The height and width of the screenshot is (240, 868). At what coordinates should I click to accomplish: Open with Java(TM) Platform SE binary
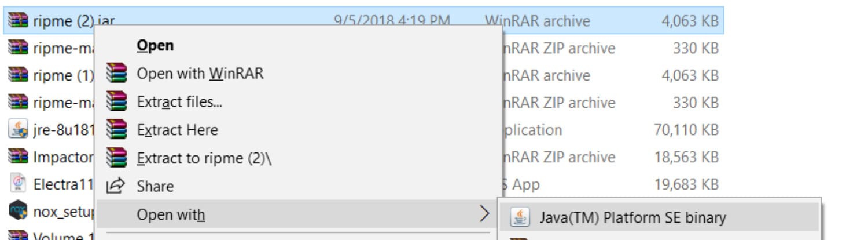pyautogui.click(x=659, y=217)
